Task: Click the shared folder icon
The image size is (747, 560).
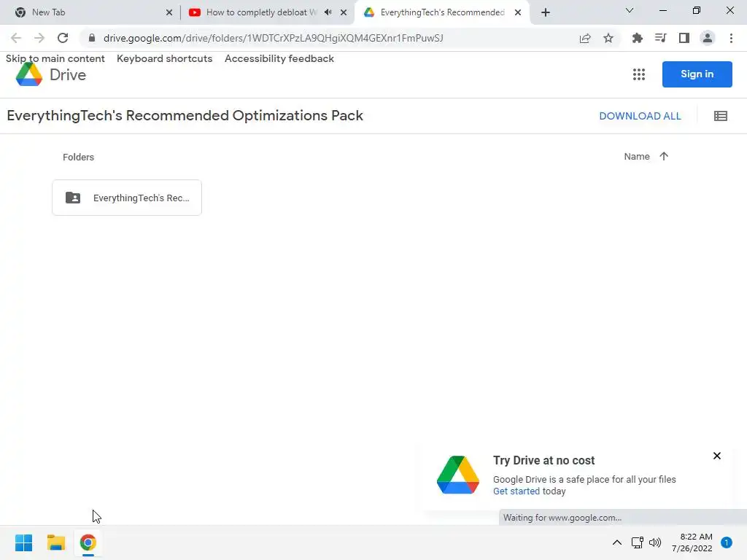Action: [73, 198]
